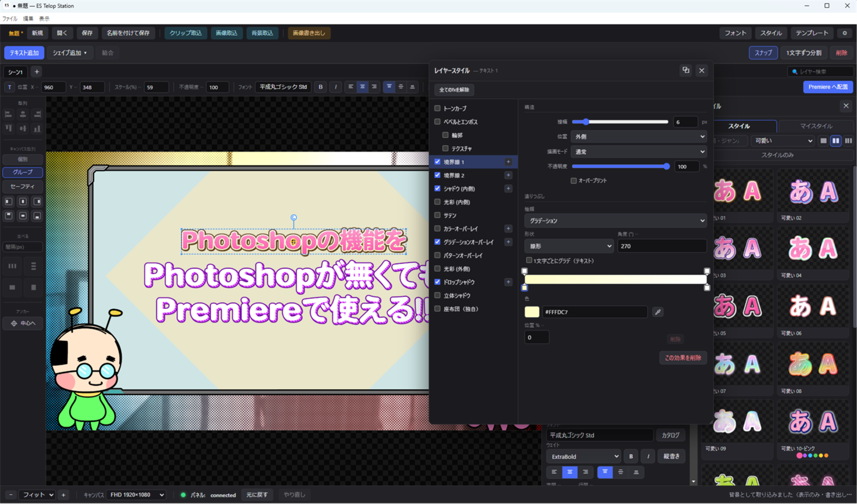Toggle italic I in top property bar
The height and width of the screenshot is (504, 857).
click(336, 87)
